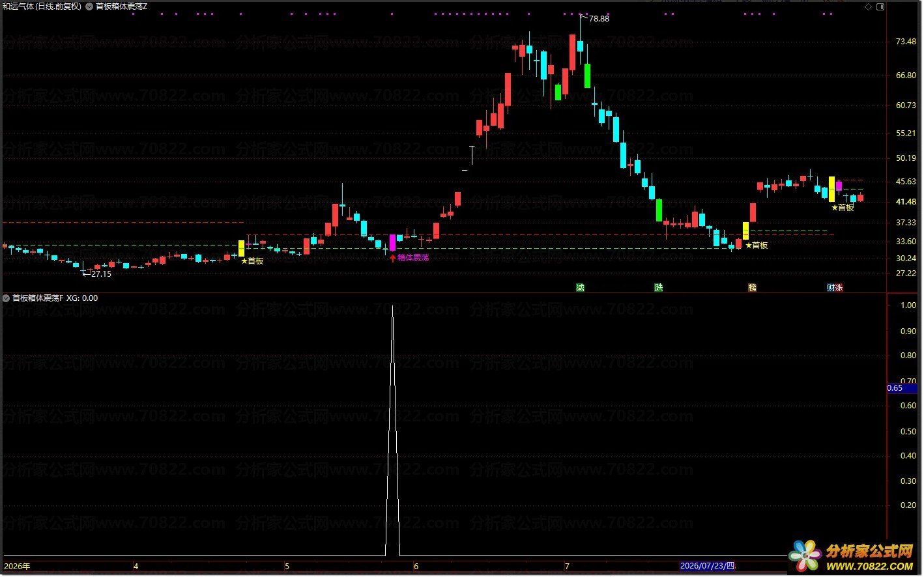Click the month 7 time axis label
Image resolution: width=924 pixels, height=577 pixels.
pos(567,567)
